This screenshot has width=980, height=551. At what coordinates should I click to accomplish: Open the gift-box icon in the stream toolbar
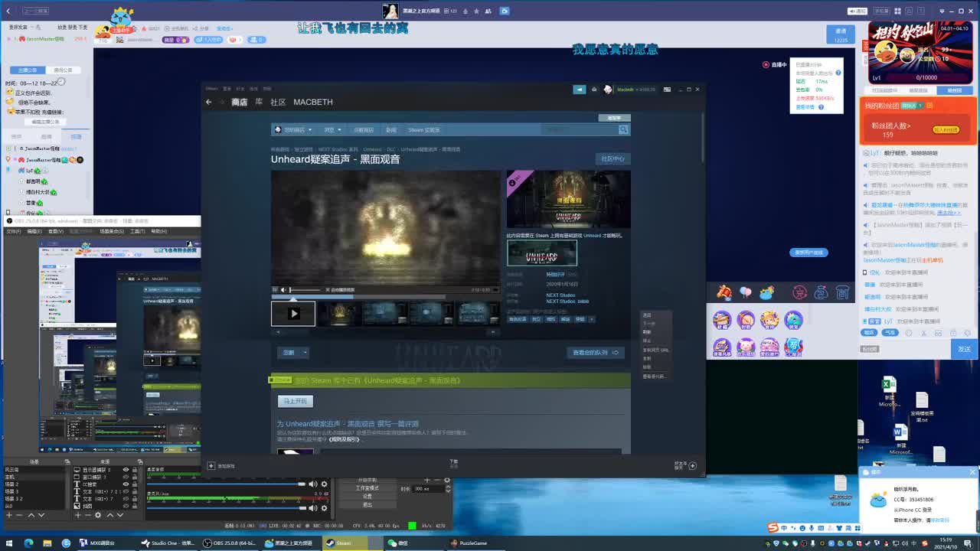[x=724, y=292]
